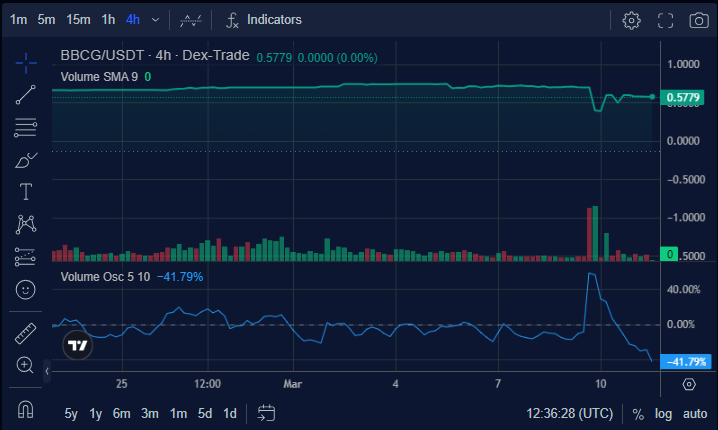Viewport: 718px width, 430px height.
Task: Switch to the 5m interval
Action: pyautogui.click(x=46, y=20)
